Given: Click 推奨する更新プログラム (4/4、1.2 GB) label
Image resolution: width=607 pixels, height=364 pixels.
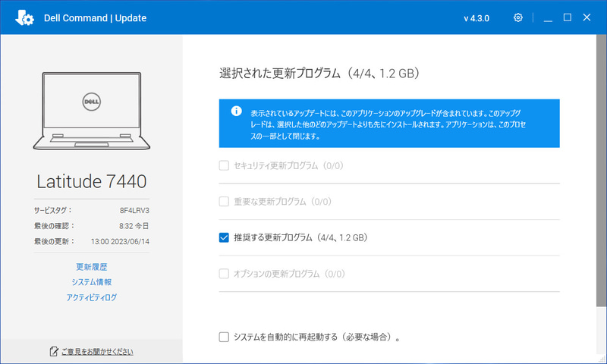Looking at the screenshot, I should pos(300,237).
